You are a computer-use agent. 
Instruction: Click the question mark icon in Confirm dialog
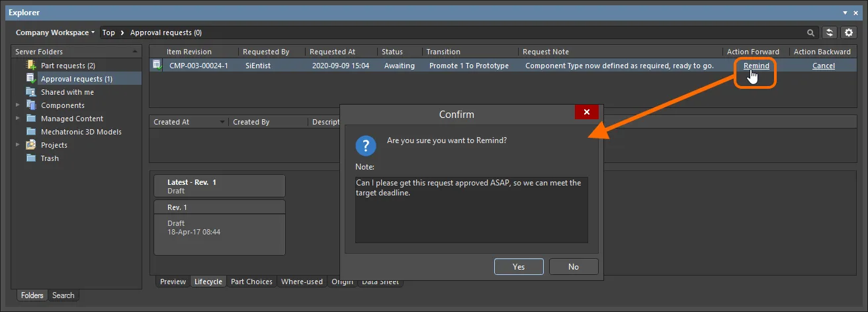[x=365, y=144]
